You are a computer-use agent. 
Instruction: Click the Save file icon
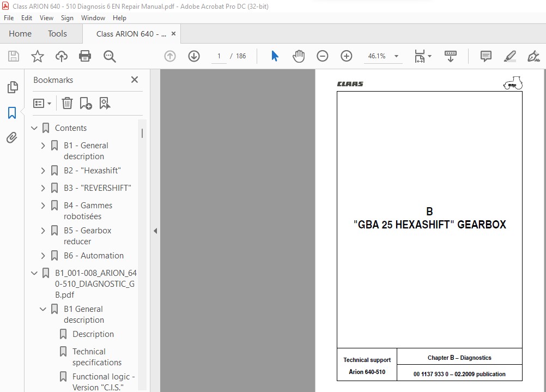click(x=14, y=56)
